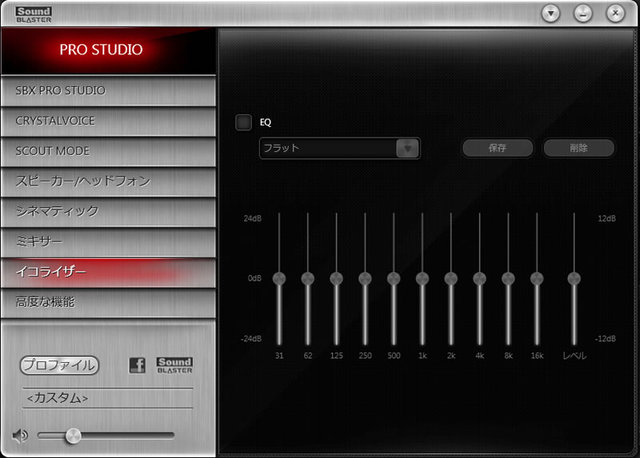The width and height of the screenshot is (640, 458).
Task: Open the ミキサー mixer section
Action: 109,242
